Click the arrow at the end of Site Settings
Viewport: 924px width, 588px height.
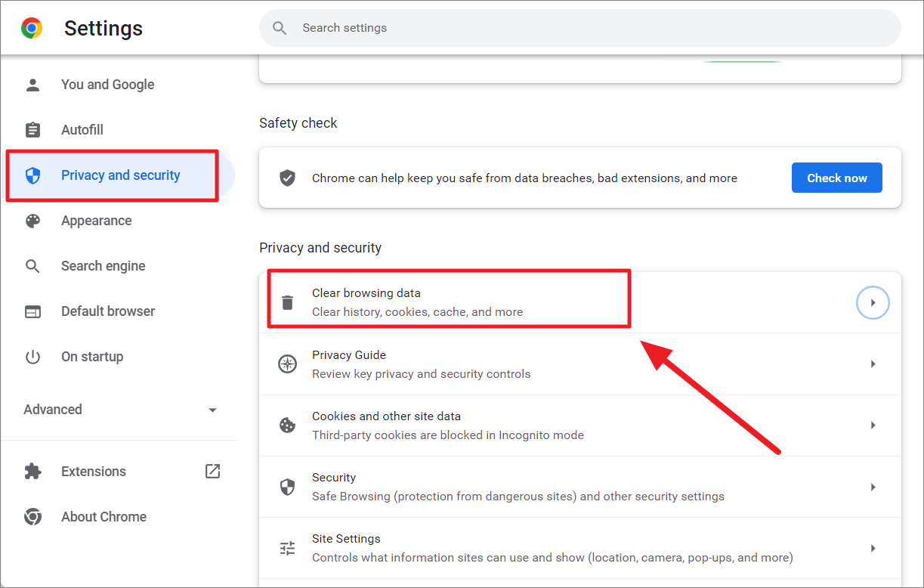point(873,548)
